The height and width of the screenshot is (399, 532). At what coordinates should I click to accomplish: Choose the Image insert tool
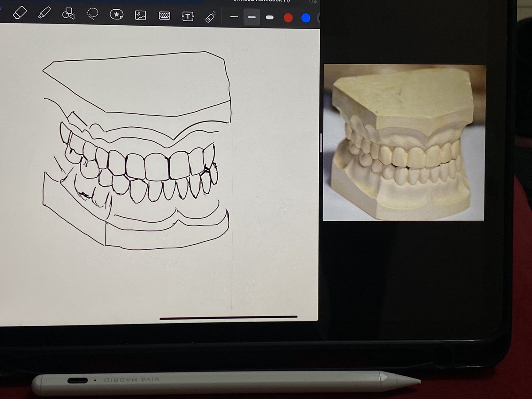tap(141, 16)
